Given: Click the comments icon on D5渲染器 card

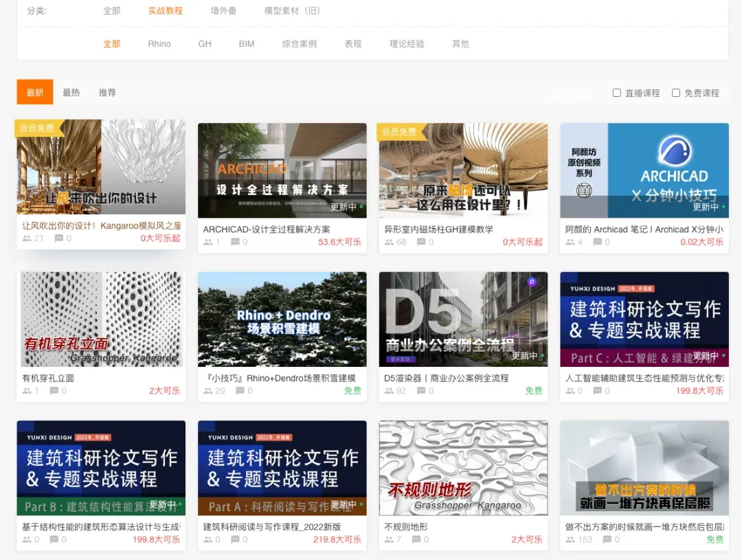Looking at the screenshot, I should pos(420,390).
